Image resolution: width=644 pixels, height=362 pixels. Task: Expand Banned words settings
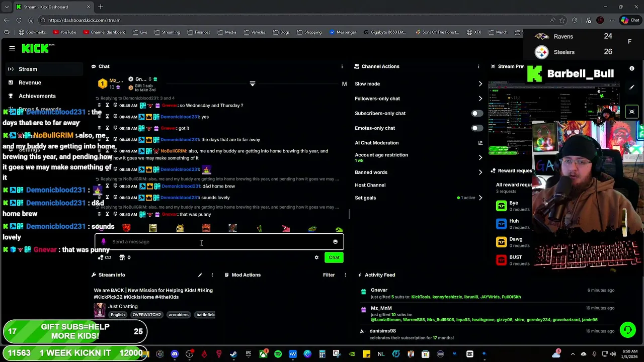click(480, 172)
